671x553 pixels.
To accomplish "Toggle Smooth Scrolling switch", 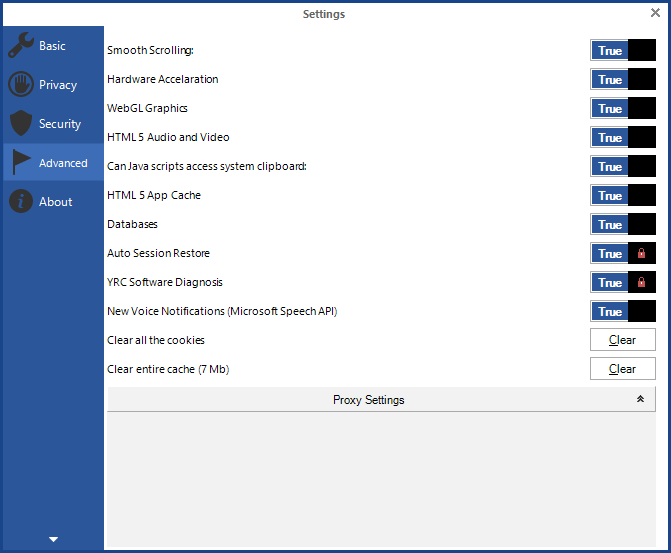I will [x=623, y=50].
